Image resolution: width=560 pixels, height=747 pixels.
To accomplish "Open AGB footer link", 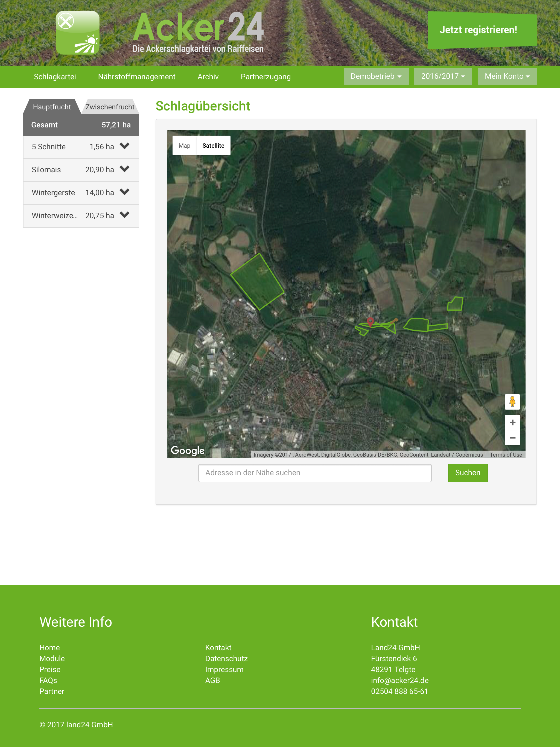I will [x=212, y=681].
